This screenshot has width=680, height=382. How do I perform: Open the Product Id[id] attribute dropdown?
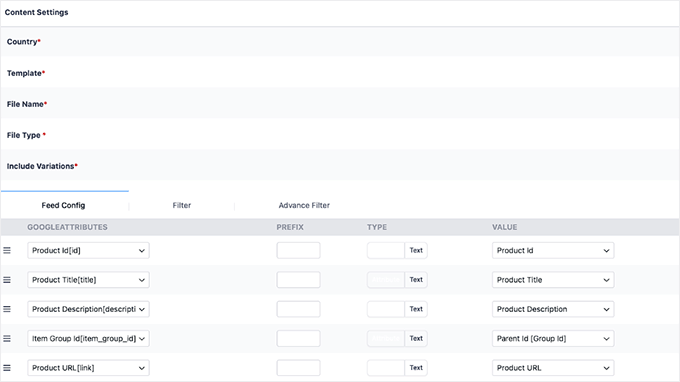tap(88, 251)
